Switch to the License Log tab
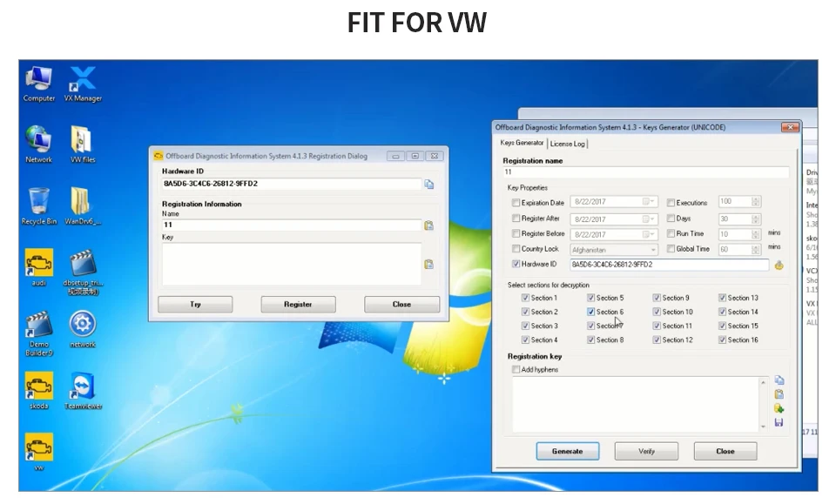This screenshot has height=504, width=836. (567, 144)
